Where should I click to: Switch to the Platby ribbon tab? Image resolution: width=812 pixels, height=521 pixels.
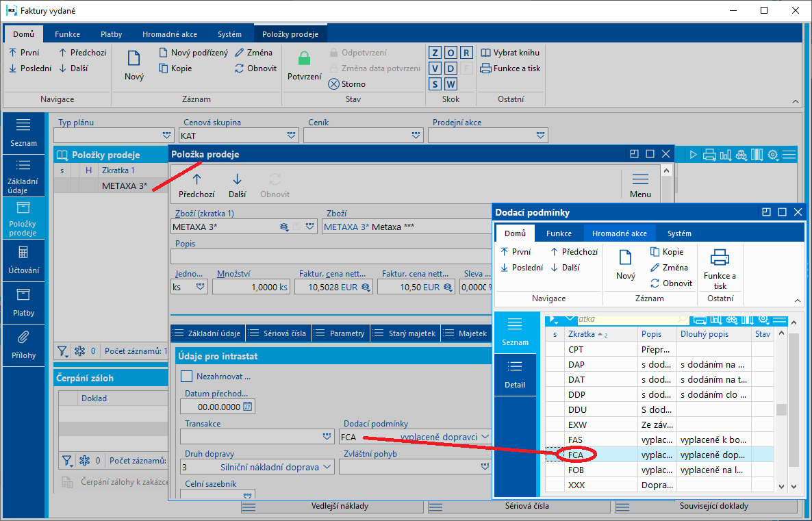pyautogui.click(x=111, y=34)
